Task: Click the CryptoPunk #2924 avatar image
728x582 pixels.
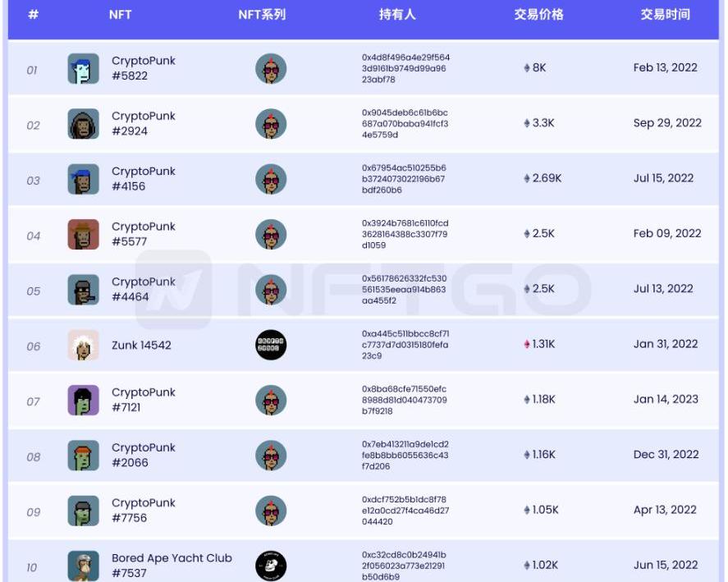Action: pos(83,124)
